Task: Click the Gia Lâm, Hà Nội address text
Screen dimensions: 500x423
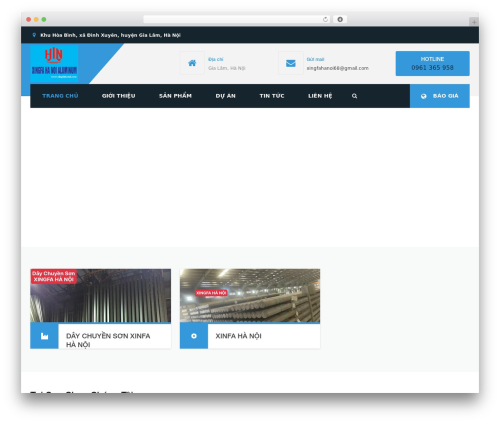Action: (227, 68)
